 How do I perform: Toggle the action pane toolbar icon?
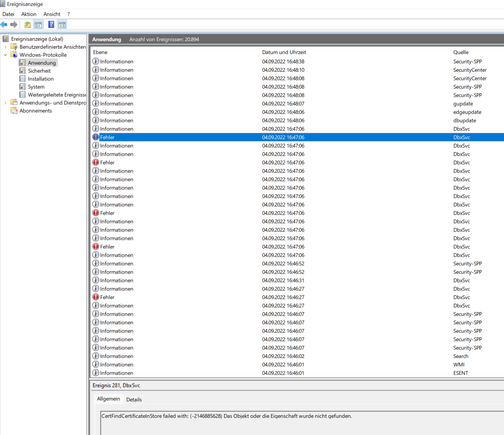[62, 25]
